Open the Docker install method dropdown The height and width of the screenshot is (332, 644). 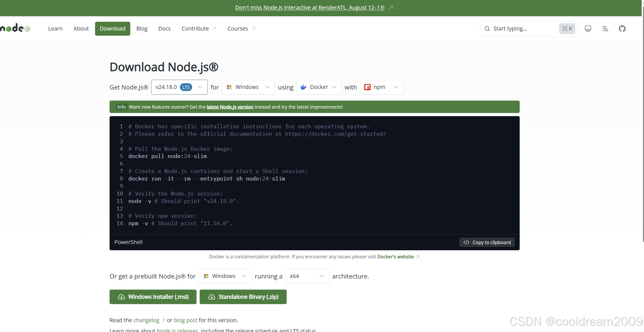(x=319, y=87)
